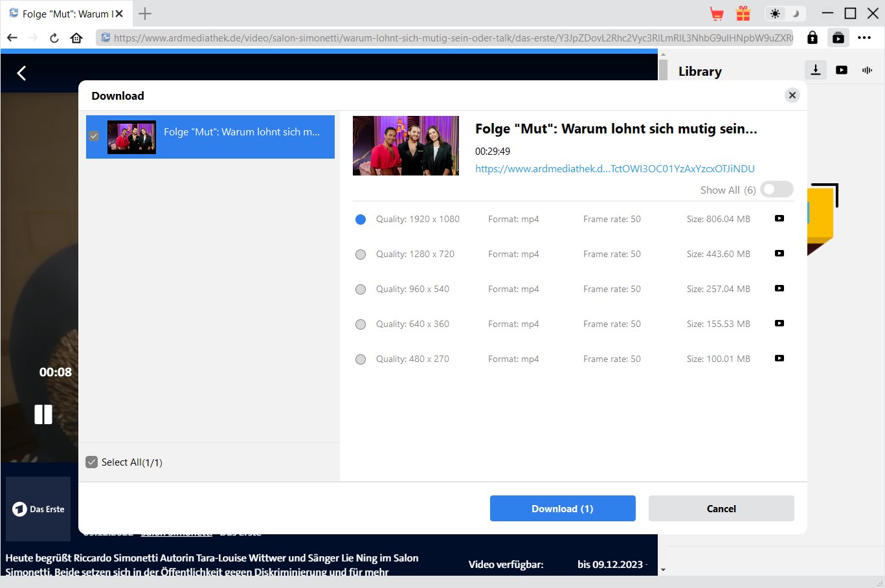Open the Library video tab icon

click(842, 70)
